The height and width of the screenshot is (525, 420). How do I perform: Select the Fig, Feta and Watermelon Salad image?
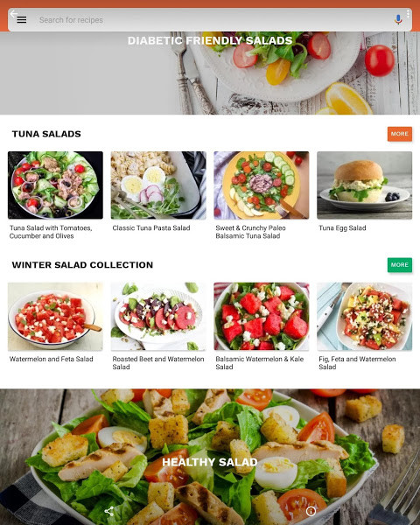pyautogui.click(x=364, y=317)
